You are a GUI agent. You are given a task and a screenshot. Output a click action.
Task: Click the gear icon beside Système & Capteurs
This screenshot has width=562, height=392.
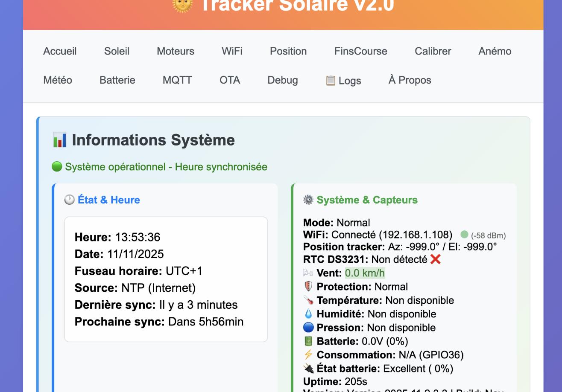[308, 200]
